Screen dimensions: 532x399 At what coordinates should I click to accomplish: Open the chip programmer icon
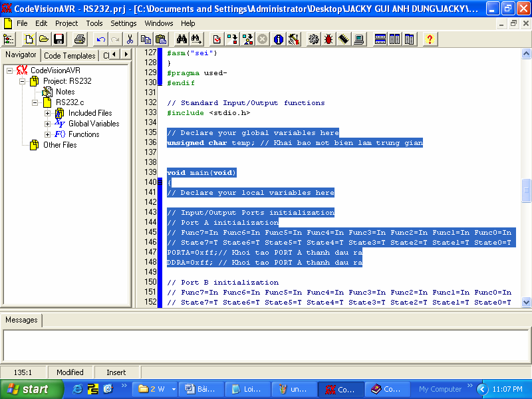click(x=344, y=39)
